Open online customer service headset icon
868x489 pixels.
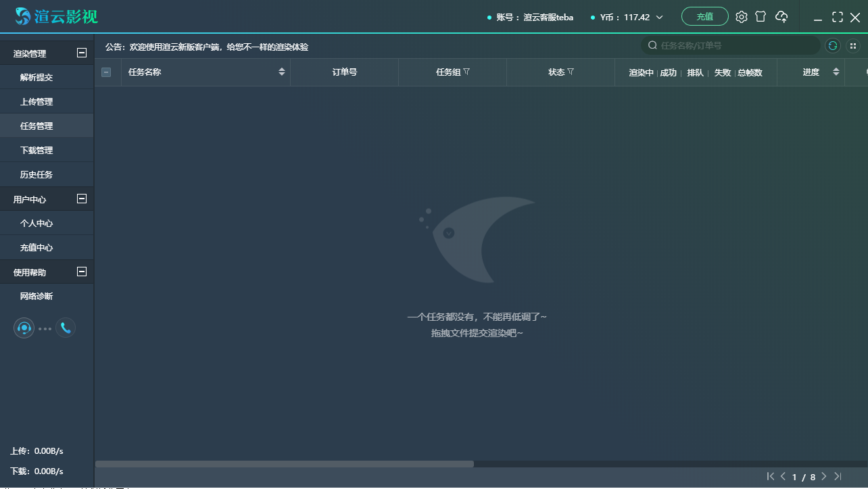coord(24,328)
